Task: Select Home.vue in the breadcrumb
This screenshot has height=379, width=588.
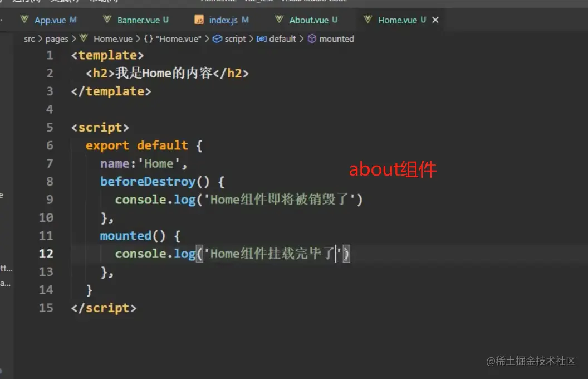Action: (113, 39)
